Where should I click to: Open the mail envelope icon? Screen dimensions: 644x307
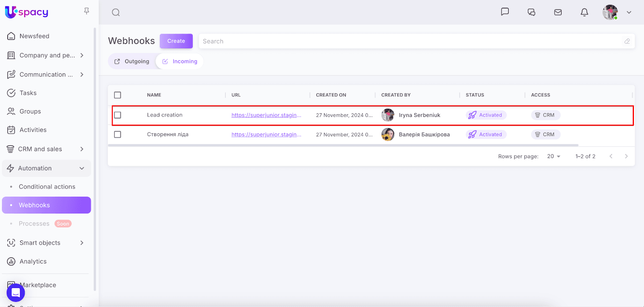pos(558,12)
